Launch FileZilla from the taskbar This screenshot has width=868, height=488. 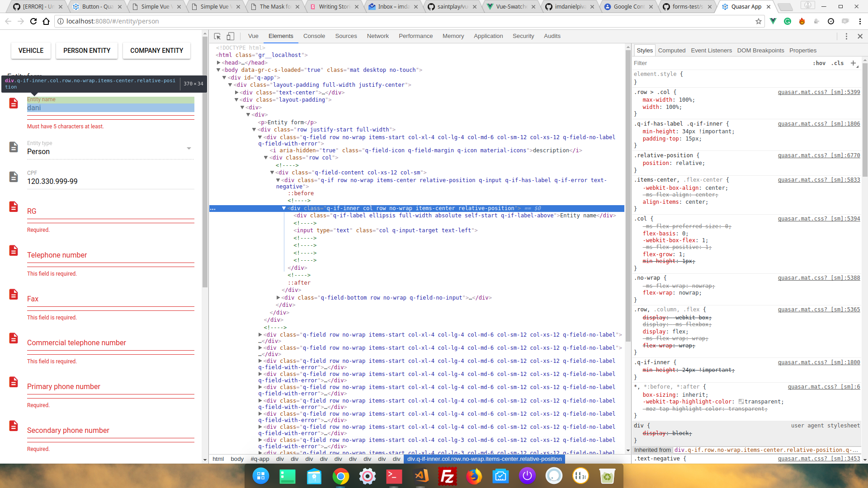[x=448, y=476]
